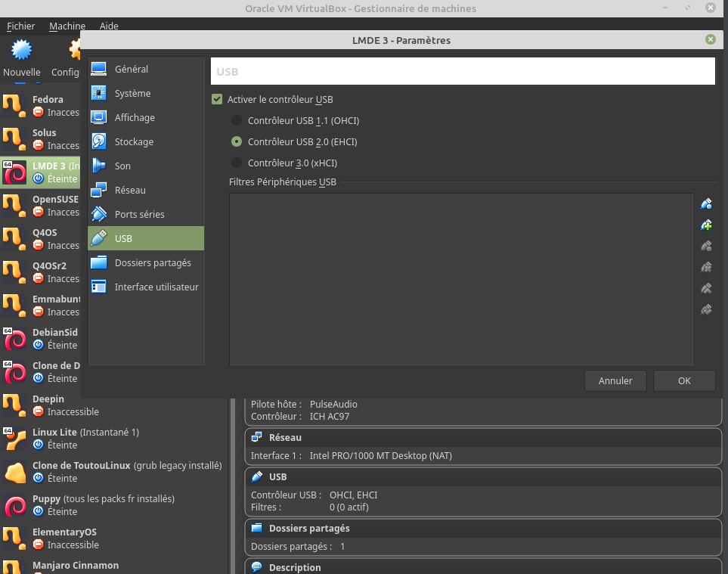The height and width of the screenshot is (574, 728).
Task: Select the Puppy virtual machine
Action: click(x=113, y=505)
